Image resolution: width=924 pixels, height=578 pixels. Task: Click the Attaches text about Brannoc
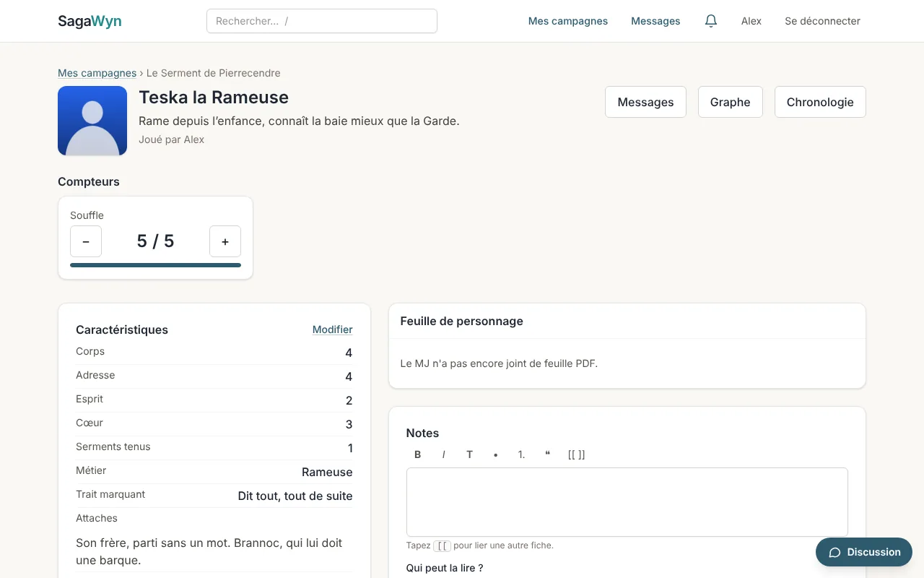209,551
